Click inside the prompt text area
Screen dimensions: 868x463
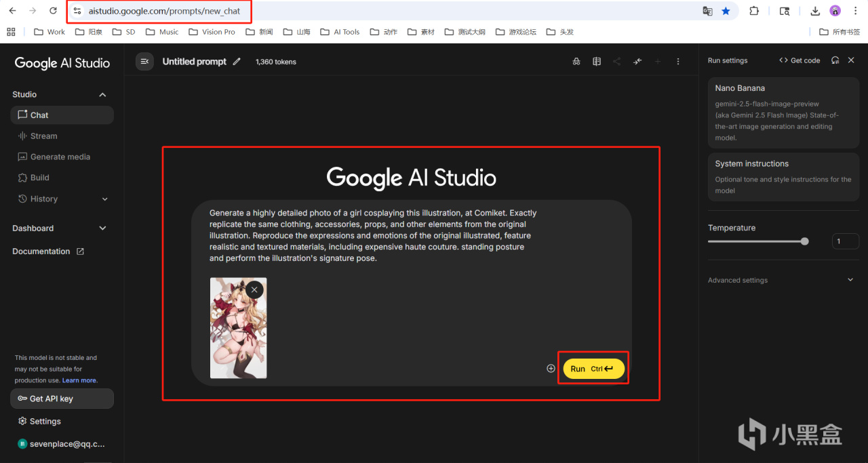click(373, 235)
